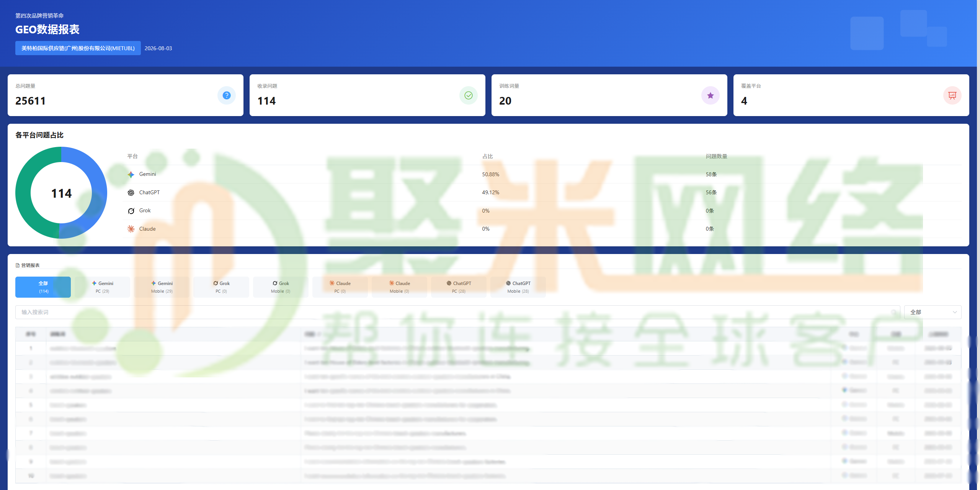Click the date 2026-08-03 in header
Image resolution: width=980 pixels, height=490 pixels.
pos(158,48)
